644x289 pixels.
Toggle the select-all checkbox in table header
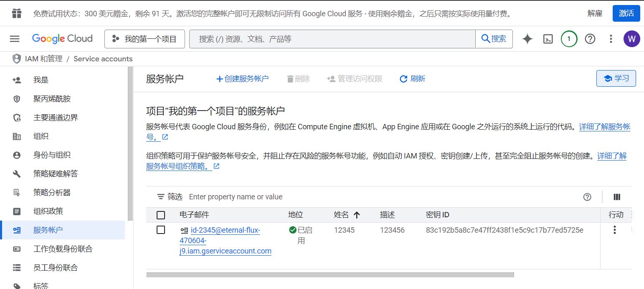[161, 215]
